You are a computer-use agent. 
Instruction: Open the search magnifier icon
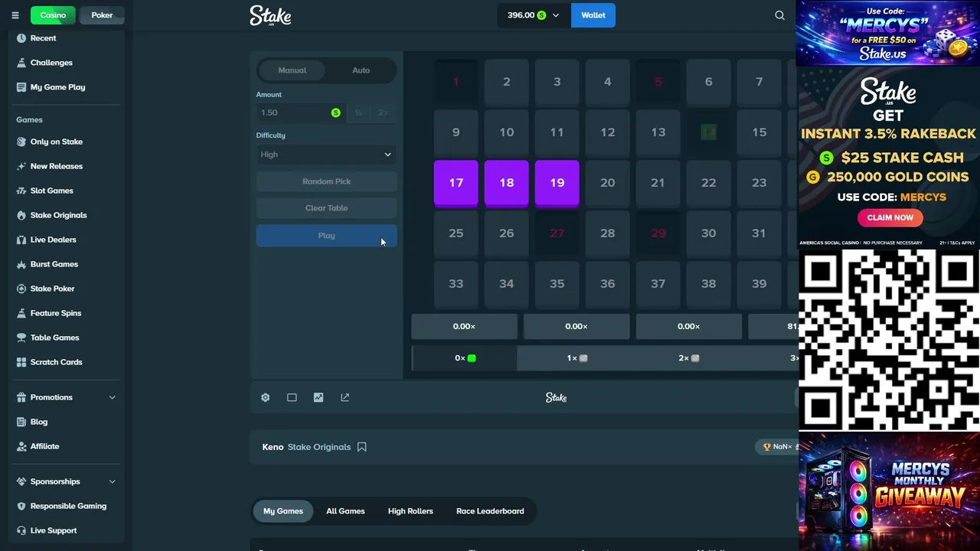point(779,15)
